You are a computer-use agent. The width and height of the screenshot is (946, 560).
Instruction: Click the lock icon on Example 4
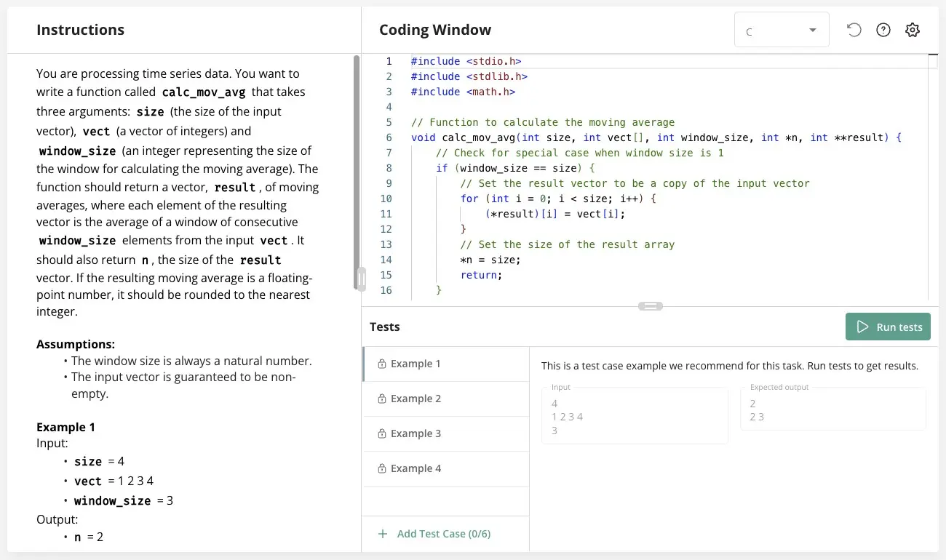(x=381, y=468)
